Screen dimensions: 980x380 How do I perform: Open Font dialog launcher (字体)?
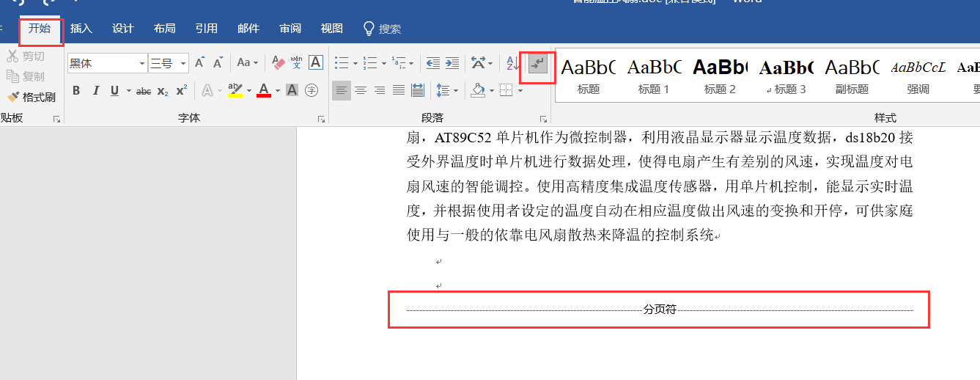pyautogui.click(x=321, y=118)
